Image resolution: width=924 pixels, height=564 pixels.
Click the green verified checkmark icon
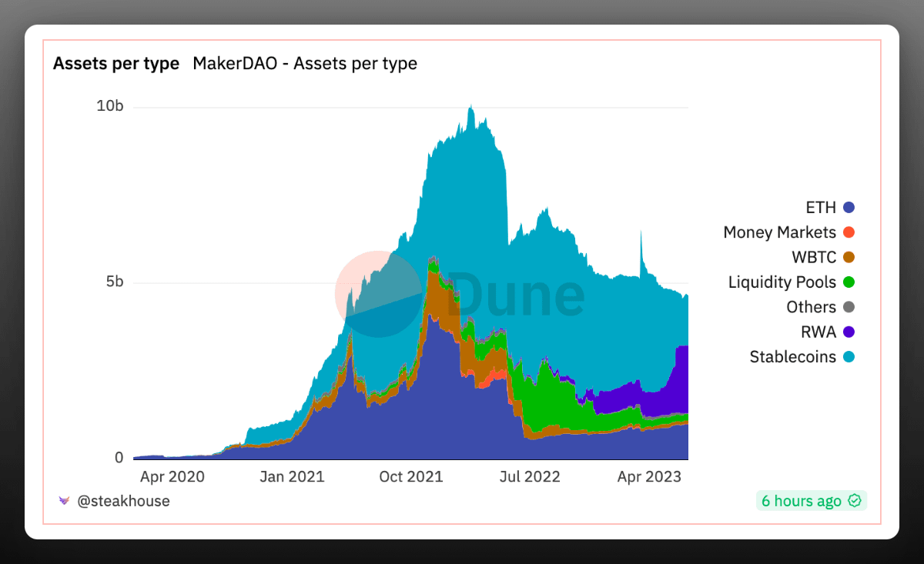854,501
